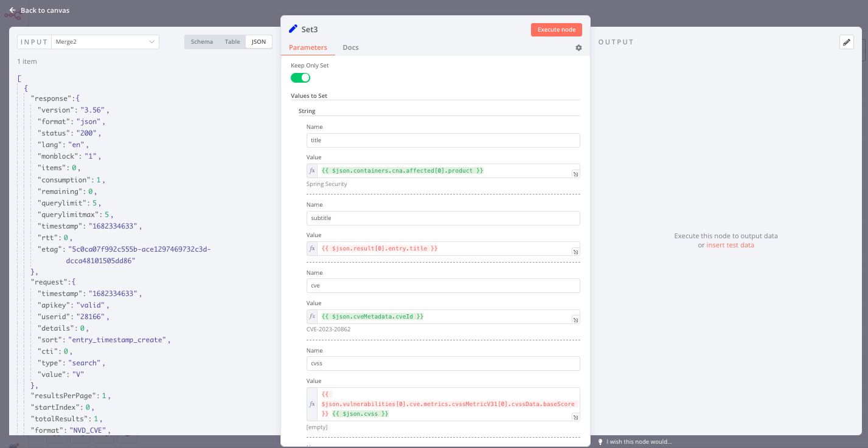Open the Docs tab
The image size is (868, 448).
click(x=351, y=47)
